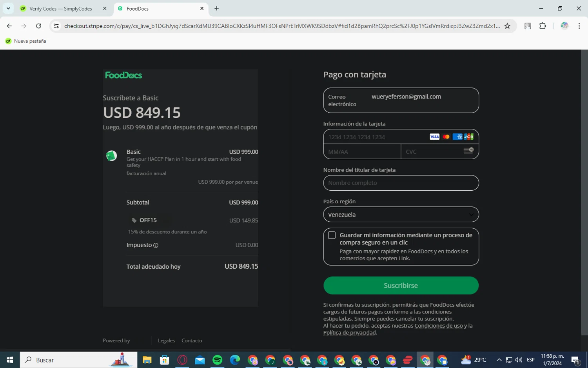Open the network status tray icon
Viewport: 588px width, 368px height.
pos(509,360)
